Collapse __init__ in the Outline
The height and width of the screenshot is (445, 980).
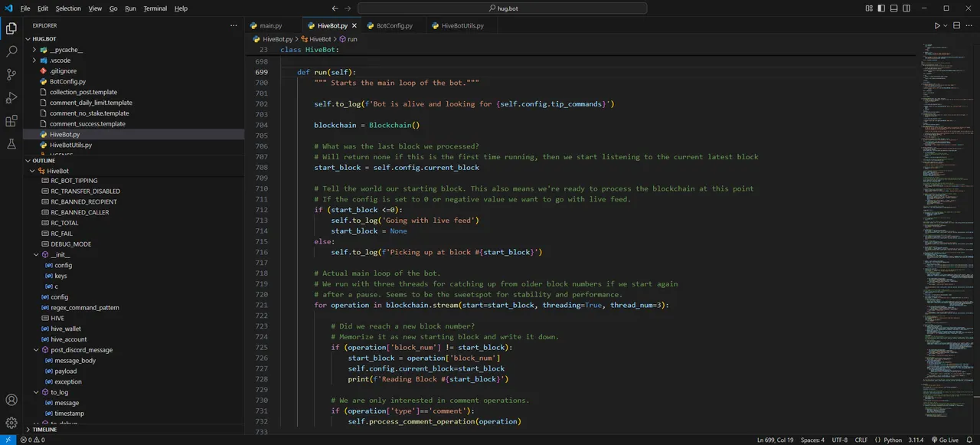pyautogui.click(x=36, y=255)
